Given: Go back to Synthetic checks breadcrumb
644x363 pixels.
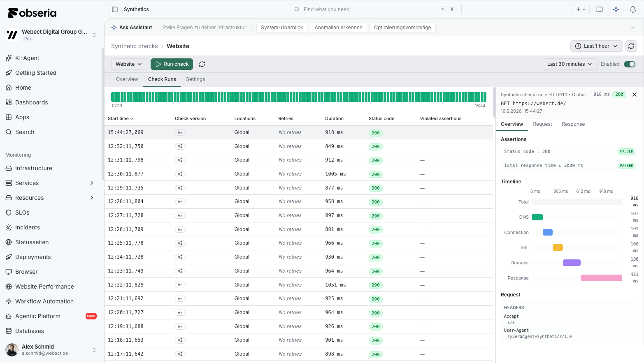Looking at the screenshot, I should (135, 46).
